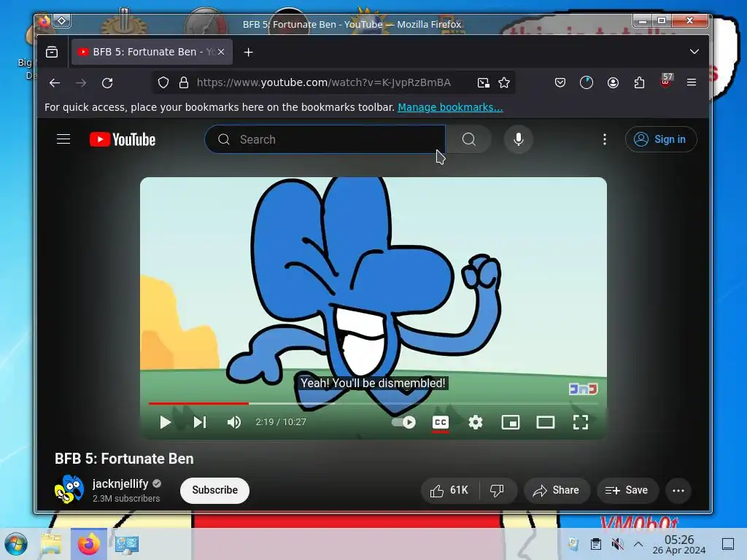This screenshot has height=560, width=747.
Task: Open the uBlock extension with 57 badge
Action: click(x=666, y=82)
